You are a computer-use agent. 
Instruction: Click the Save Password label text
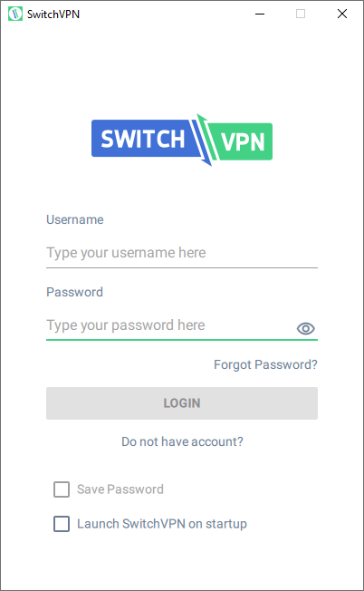tap(120, 489)
